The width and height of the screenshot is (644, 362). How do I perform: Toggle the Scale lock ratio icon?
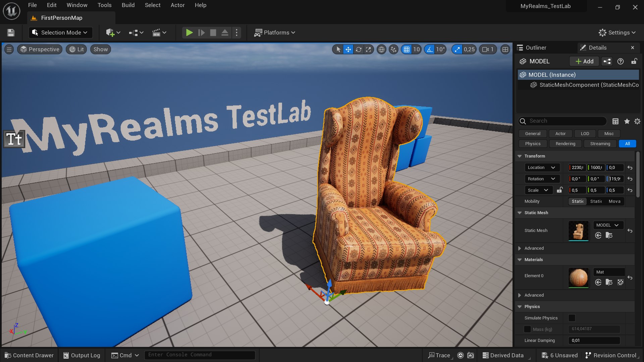(559, 190)
